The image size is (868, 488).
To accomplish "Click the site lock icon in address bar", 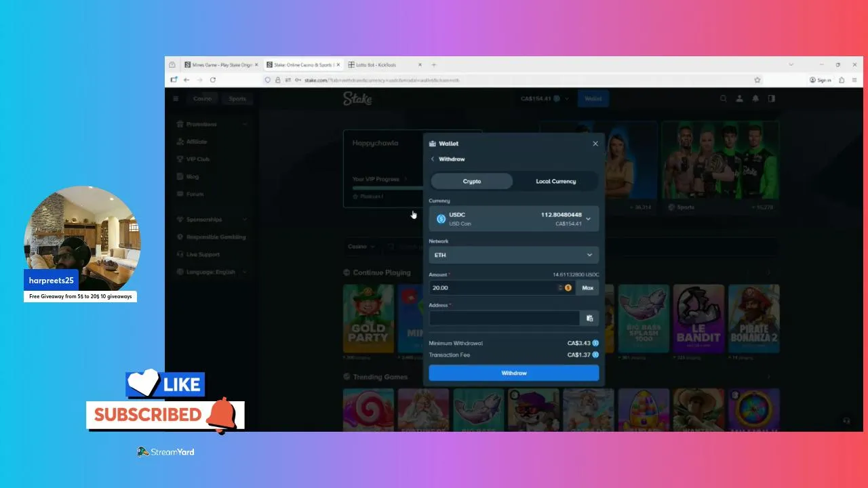I will coord(278,80).
